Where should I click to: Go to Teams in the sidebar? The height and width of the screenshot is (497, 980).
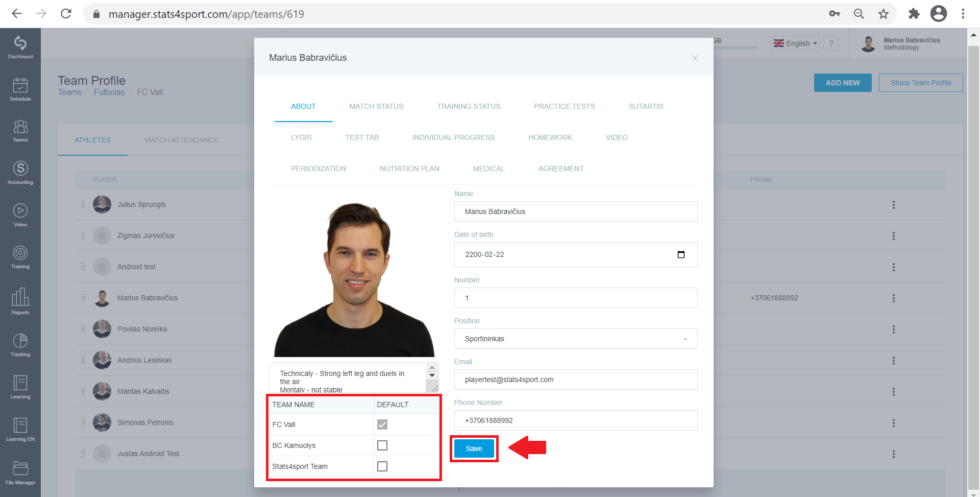(20, 131)
